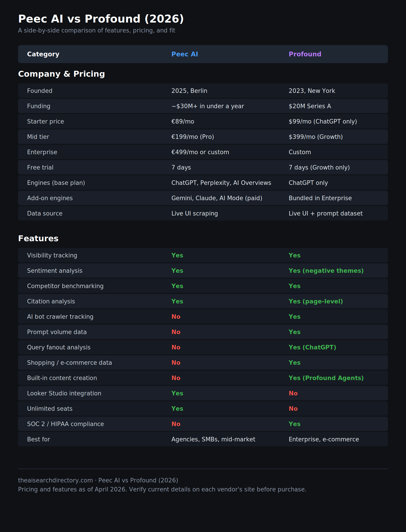
Task: Click the Profound column header
Action: 305,54
